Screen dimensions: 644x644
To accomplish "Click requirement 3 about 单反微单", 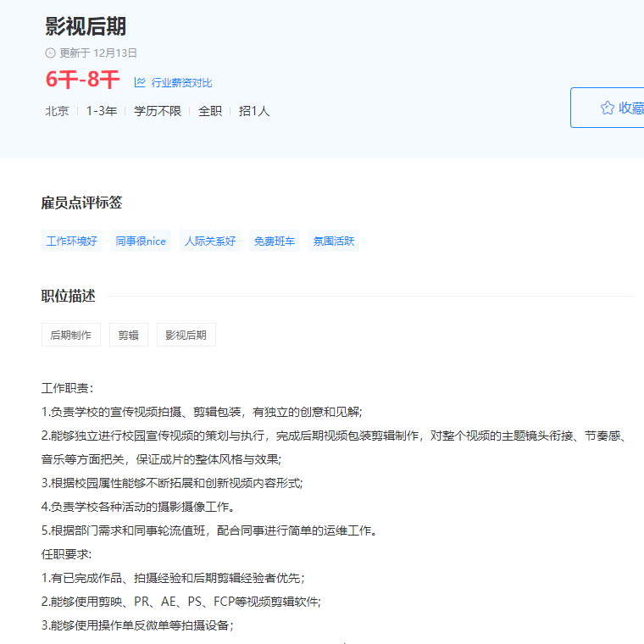I will 137,625.
